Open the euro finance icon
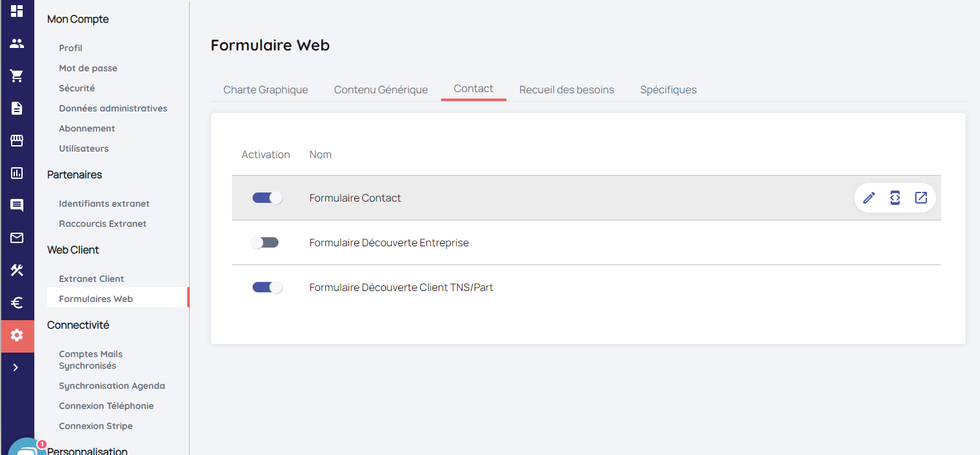980x455 pixels. 17,303
